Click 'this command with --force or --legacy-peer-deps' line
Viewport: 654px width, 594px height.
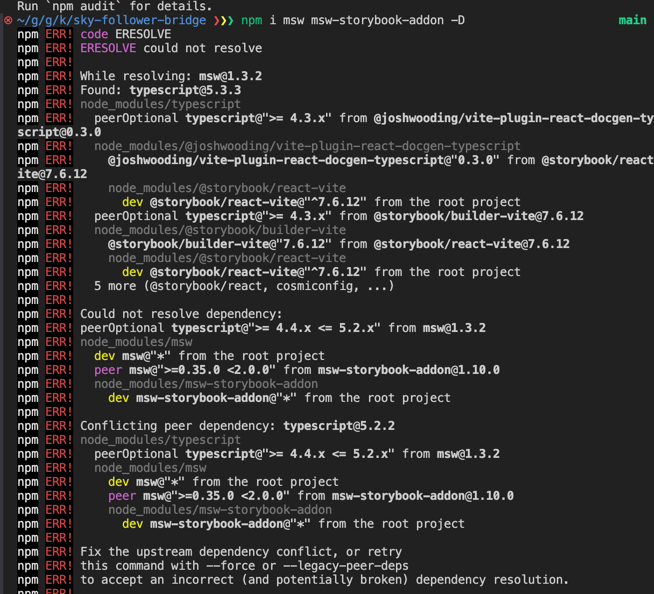tap(244, 566)
